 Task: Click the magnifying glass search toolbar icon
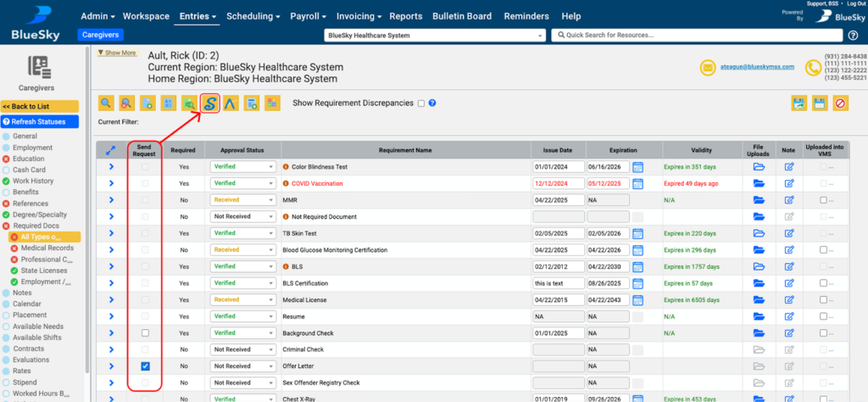[x=107, y=103]
